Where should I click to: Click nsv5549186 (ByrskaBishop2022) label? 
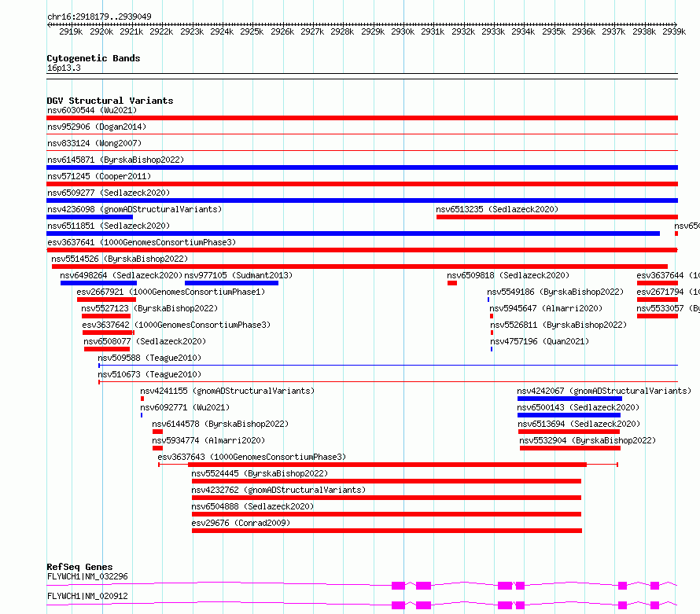coord(555,292)
